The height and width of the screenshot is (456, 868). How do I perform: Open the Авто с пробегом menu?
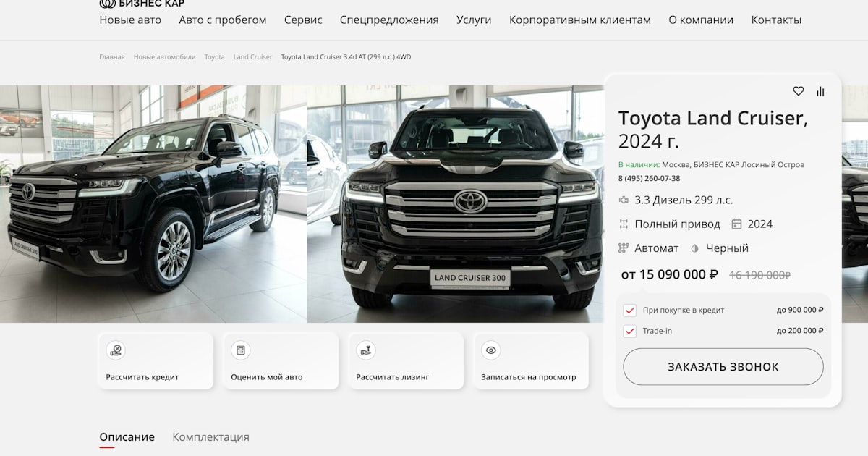click(x=223, y=20)
